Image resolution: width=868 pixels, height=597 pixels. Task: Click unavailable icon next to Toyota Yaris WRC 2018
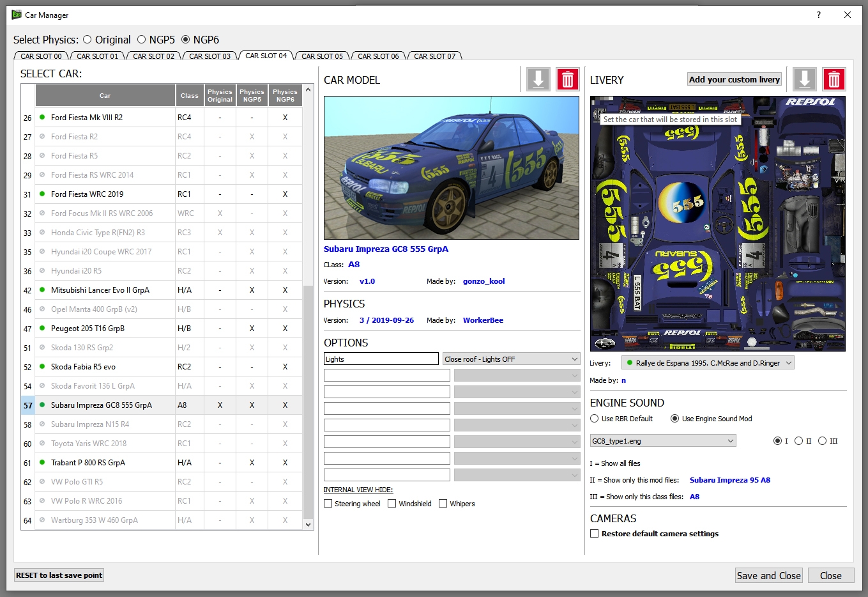point(42,443)
